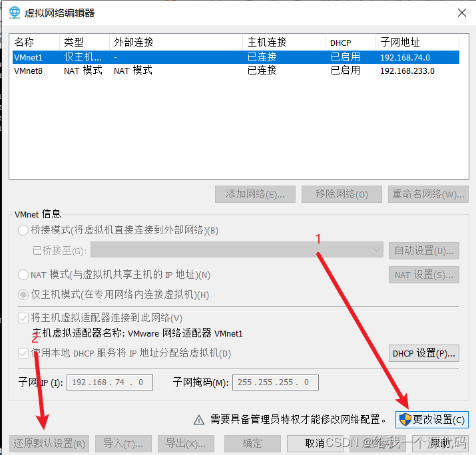Click the 重命名网络(W)... button
Image resolution: width=476 pixels, height=455 pixels.
tap(428, 194)
